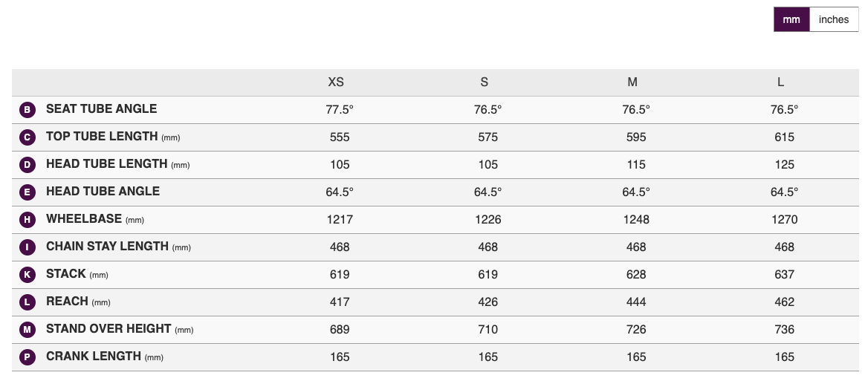Select the mm units toggle
The width and height of the screenshot is (868, 384).
pos(791,20)
